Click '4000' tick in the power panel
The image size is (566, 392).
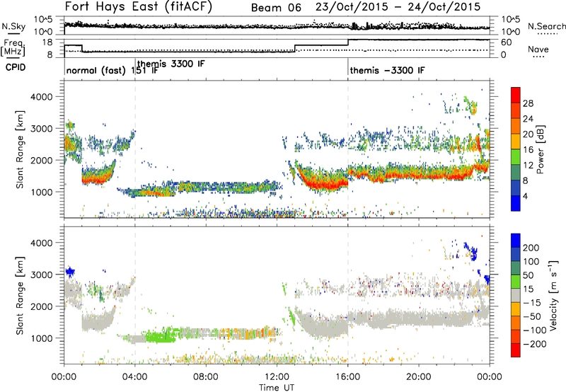coord(41,96)
